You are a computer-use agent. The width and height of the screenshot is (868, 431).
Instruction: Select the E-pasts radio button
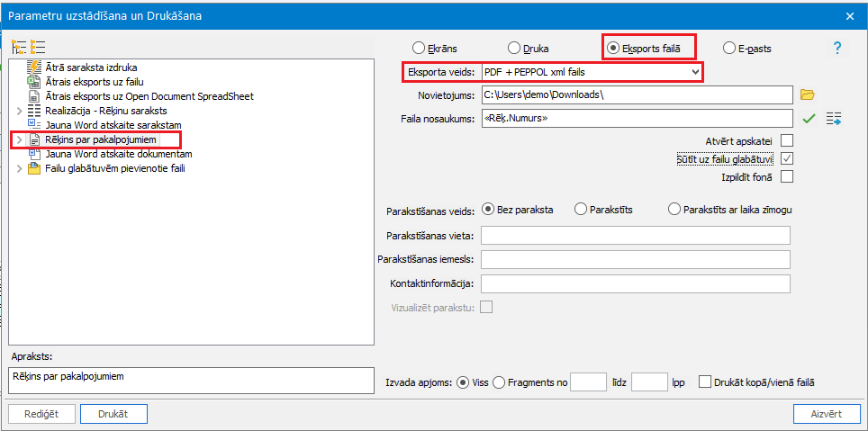[x=729, y=49]
